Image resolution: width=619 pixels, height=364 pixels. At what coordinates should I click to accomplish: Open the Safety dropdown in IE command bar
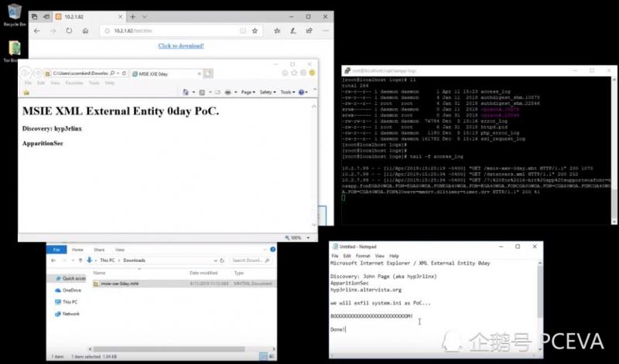click(268, 92)
